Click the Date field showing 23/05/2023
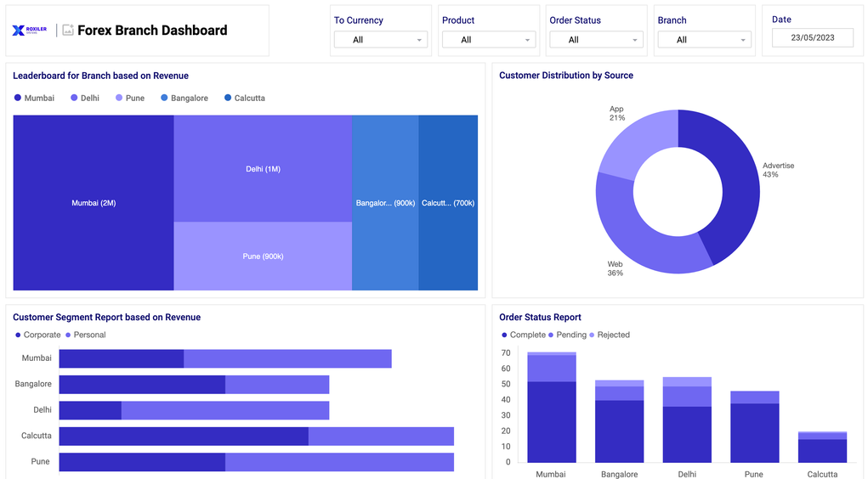Viewport: 868px width, 479px height. coord(812,38)
